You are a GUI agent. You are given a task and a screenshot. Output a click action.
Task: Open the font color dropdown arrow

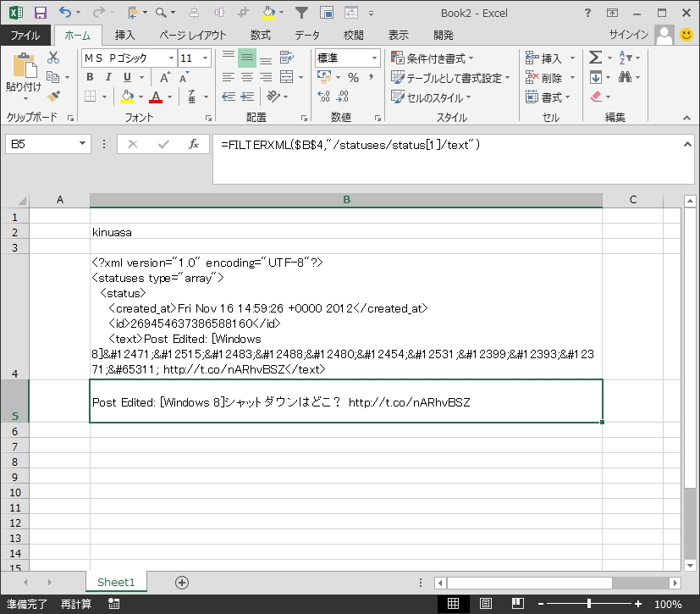tap(169, 97)
